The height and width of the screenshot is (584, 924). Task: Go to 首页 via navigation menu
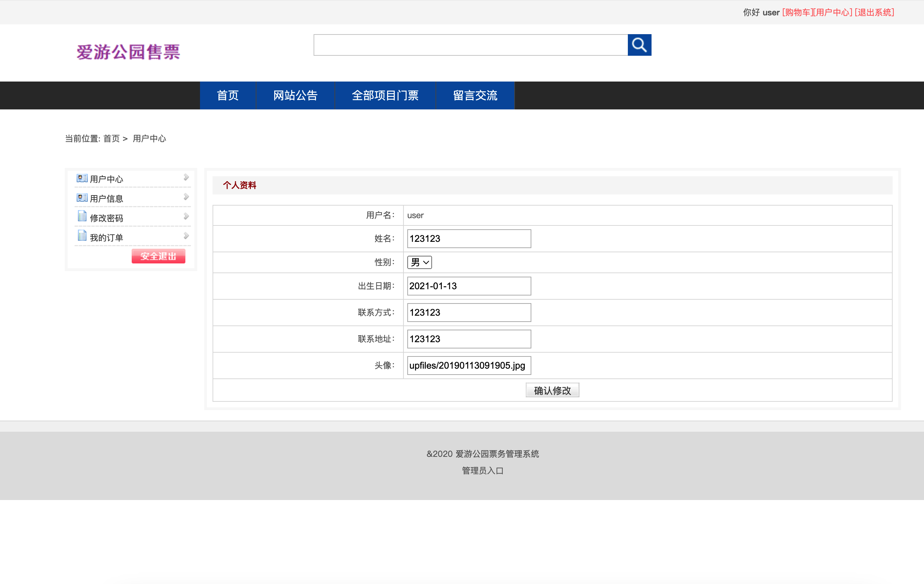point(228,95)
